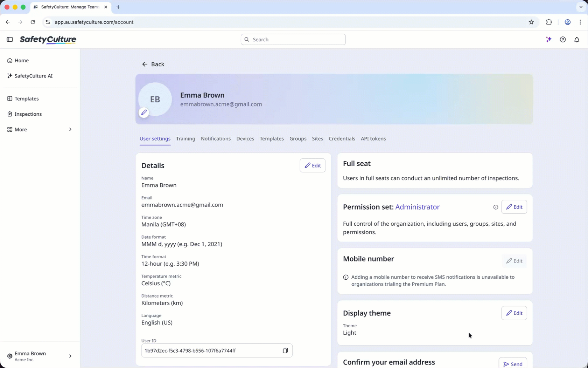Click the MMM d, yyyy date format value
588x368 pixels.
click(182, 244)
